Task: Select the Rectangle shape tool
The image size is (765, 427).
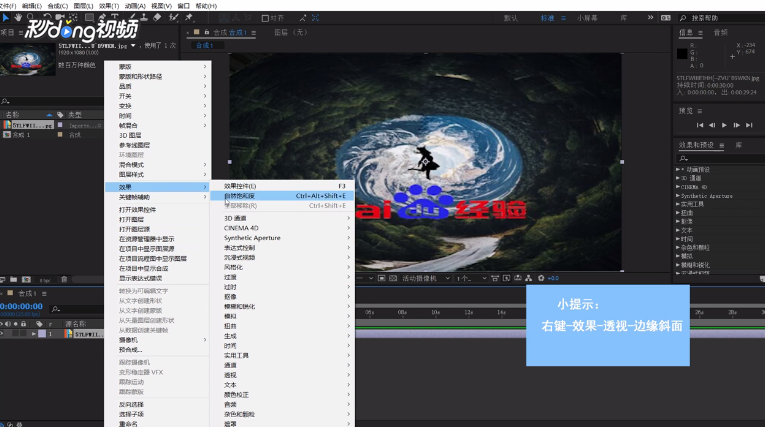Action: 89,18
